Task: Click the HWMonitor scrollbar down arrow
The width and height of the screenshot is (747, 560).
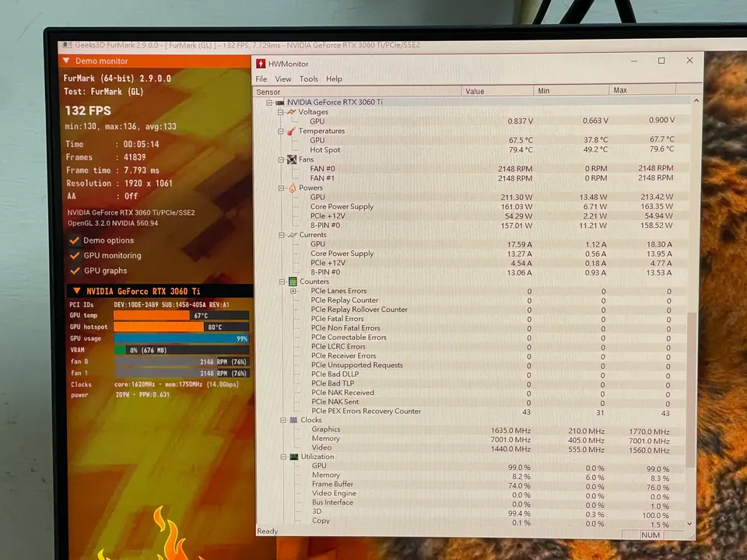Action: point(690,523)
